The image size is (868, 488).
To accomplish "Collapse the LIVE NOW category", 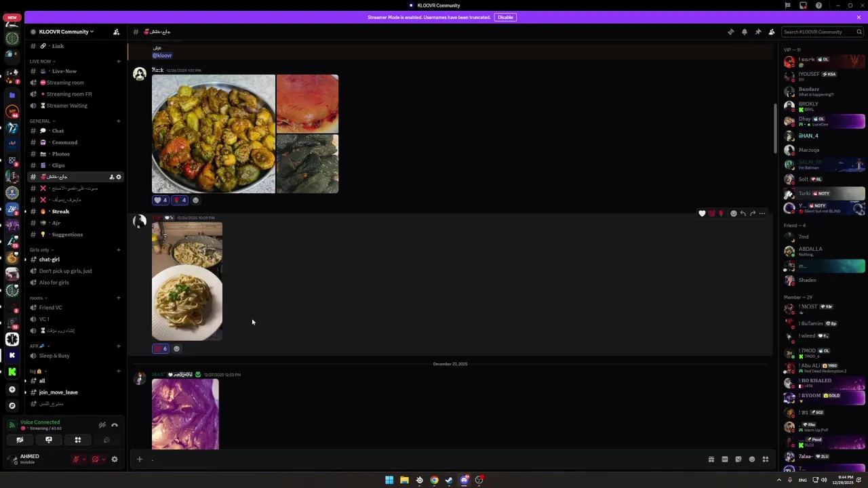I will pos(42,62).
